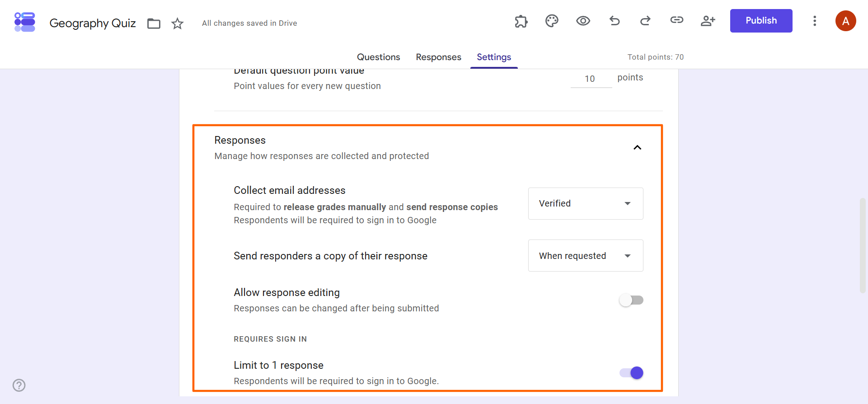Image resolution: width=868 pixels, height=404 pixels.
Task: Move form to folder icon
Action: point(154,23)
